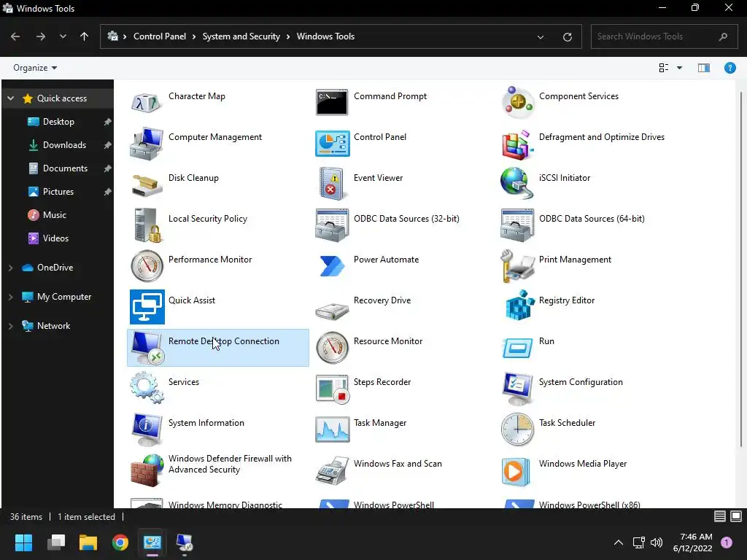Collapse the Quick access tree node

tap(10, 98)
